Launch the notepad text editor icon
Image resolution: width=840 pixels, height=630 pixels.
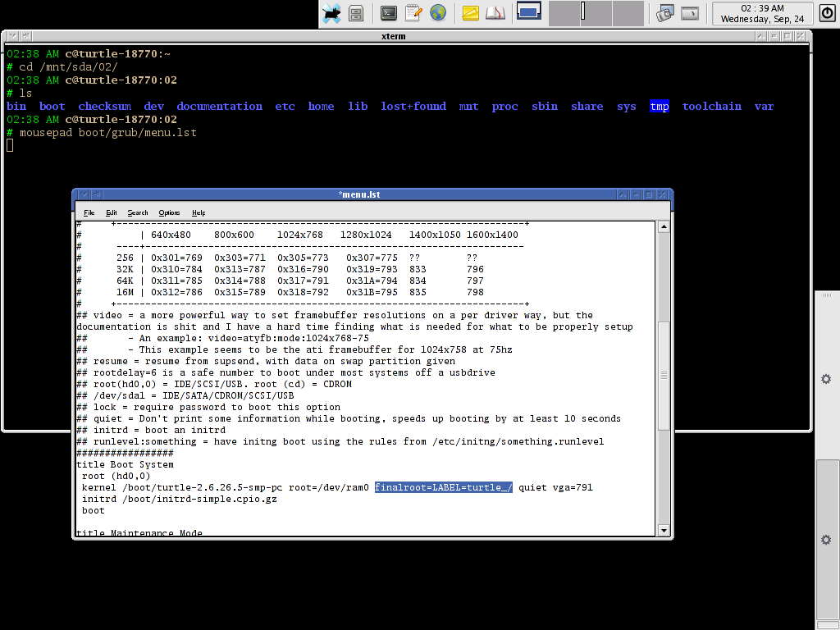413,13
